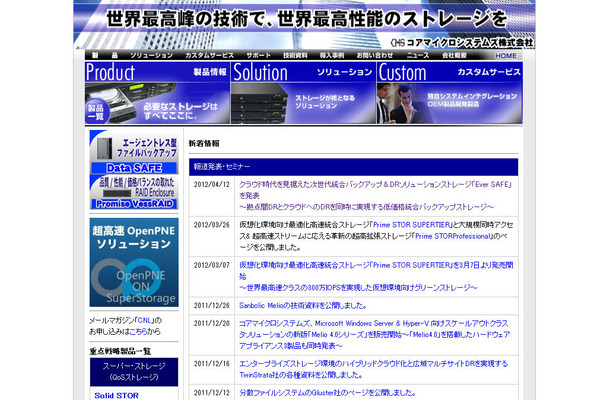Open the Solid STOR product link
This screenshot has width=610, height=400.
pyautogui.click(x=116, y=395)
